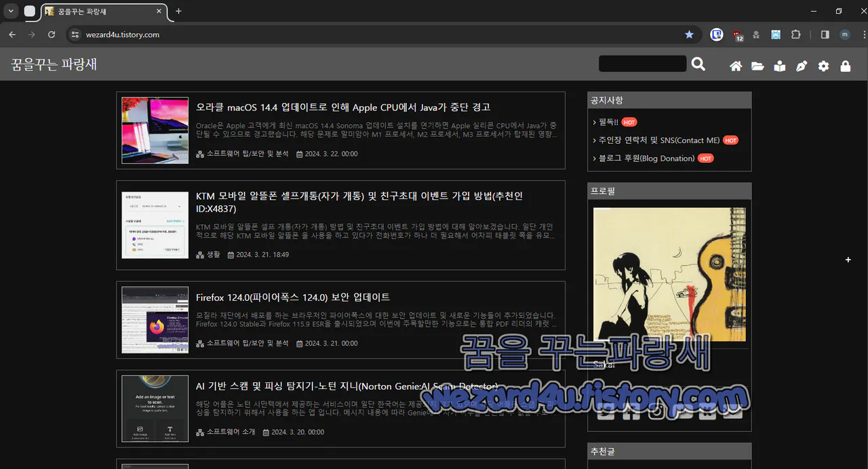Expand the Contact ME notice entry
Image resolution: width=868 pixels, height=469 pixels.
pos(656,140)
